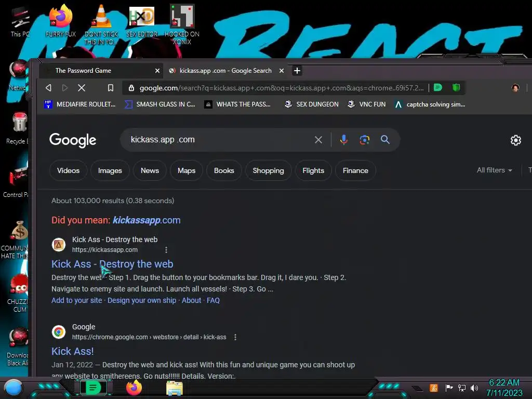Search by image with the Lens icon

[364, 139]
